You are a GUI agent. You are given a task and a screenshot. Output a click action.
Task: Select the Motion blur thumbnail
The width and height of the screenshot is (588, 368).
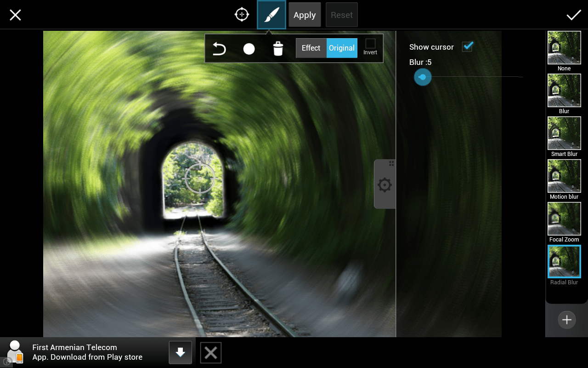click(564, 176)
